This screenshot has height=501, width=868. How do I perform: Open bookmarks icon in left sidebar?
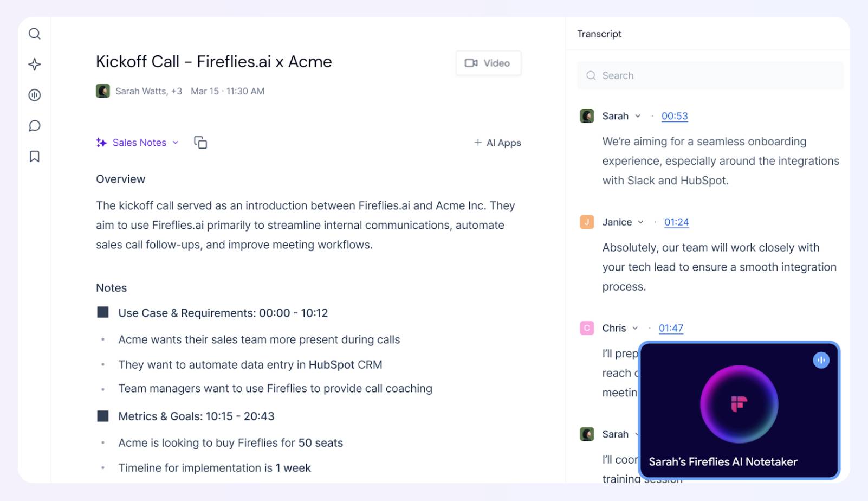[x=35, y=157]
